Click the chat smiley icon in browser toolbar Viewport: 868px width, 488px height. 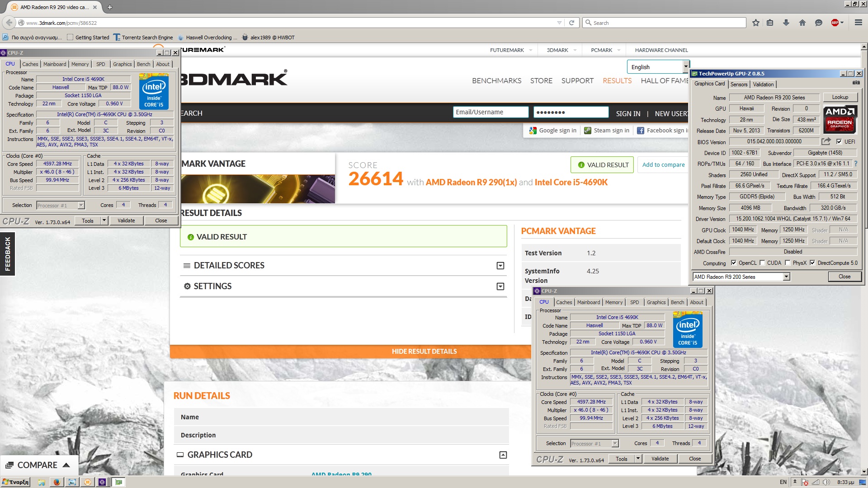pos(818,23)
